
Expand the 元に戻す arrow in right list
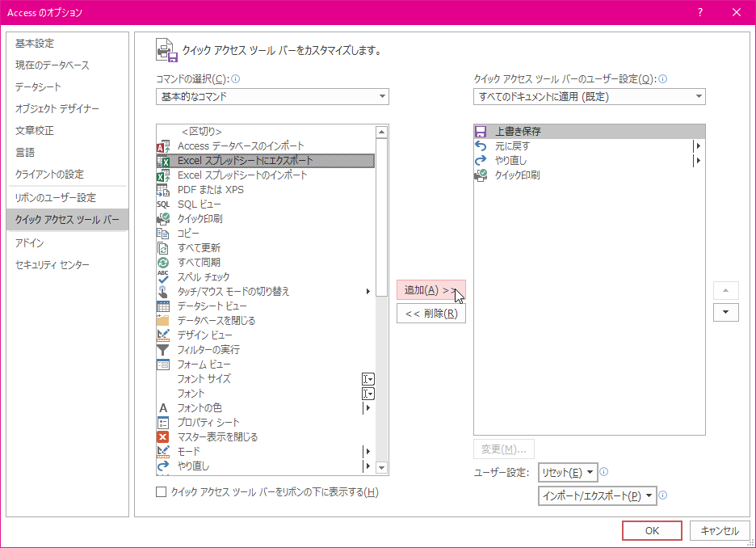(697, 146)
